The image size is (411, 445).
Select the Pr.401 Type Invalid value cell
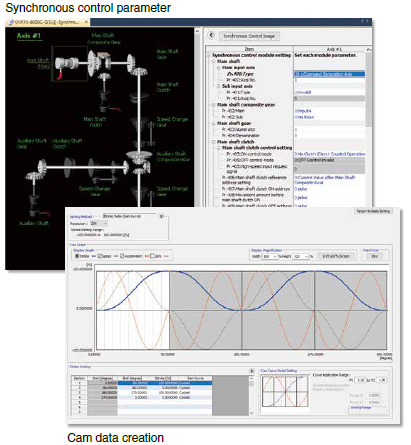click(329, 92)
